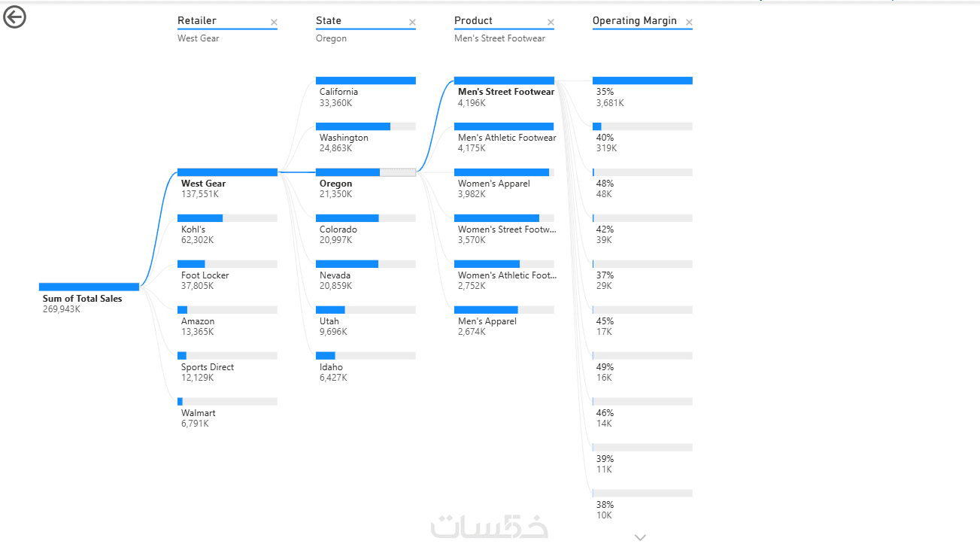Select the 40% operating margin node
980x550 pixels.
tap(642, 126)
